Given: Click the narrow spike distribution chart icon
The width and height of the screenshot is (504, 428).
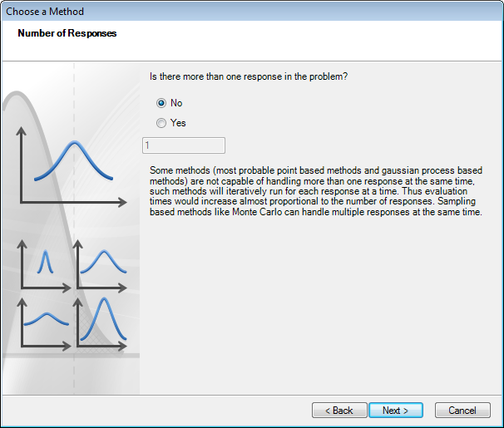Looking at the screenshot, I should coord(46,261).
